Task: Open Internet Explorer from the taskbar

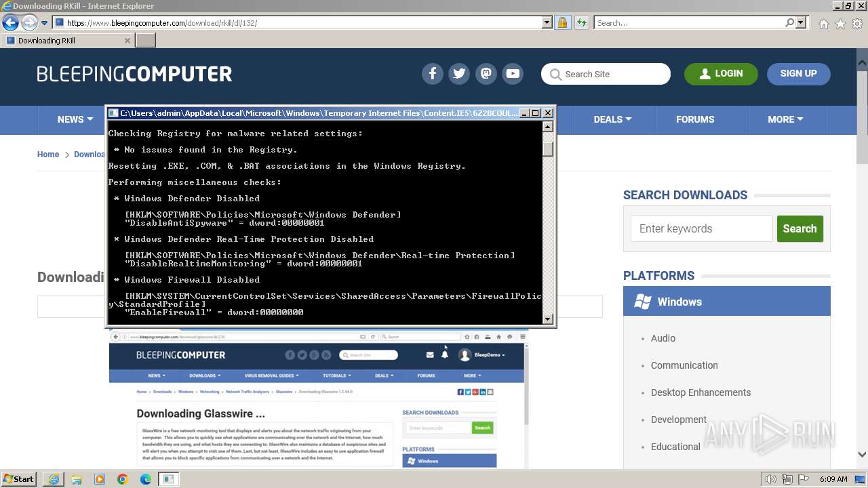Action: tap(54, 479)
